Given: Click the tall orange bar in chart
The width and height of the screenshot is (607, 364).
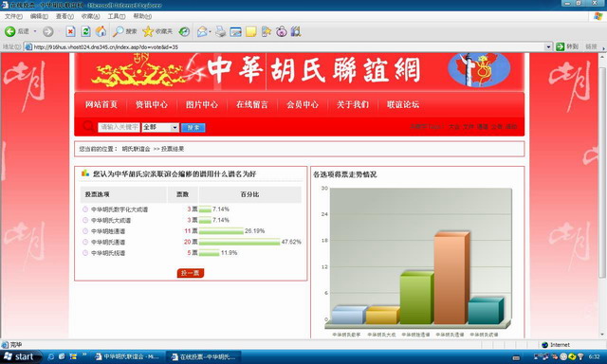Looking at the screenshot, I should 451,278.
